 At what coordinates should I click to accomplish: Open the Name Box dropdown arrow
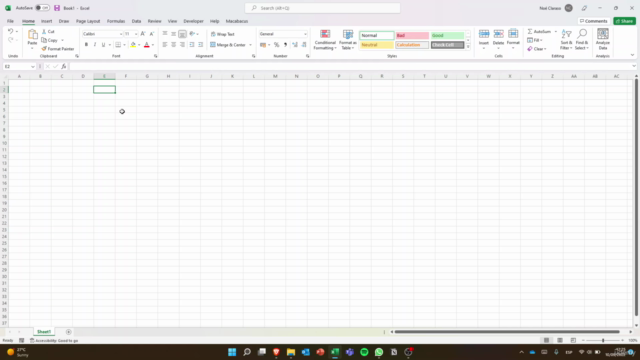click(x=33, y=67)
